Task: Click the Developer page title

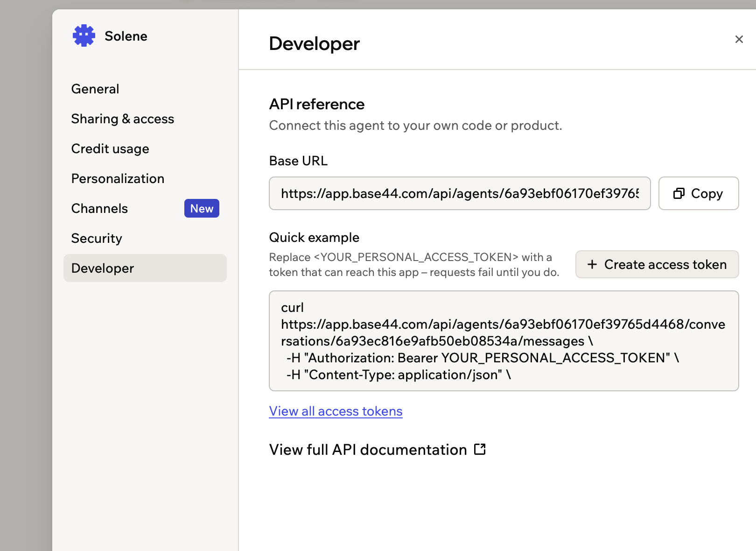Action: pos(315,43)
